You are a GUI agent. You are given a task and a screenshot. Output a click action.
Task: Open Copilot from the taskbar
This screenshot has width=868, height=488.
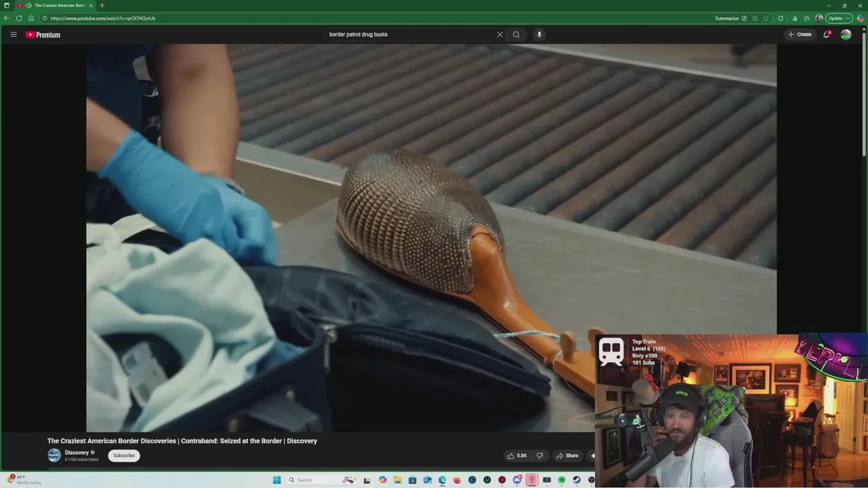tap(382, 480)
